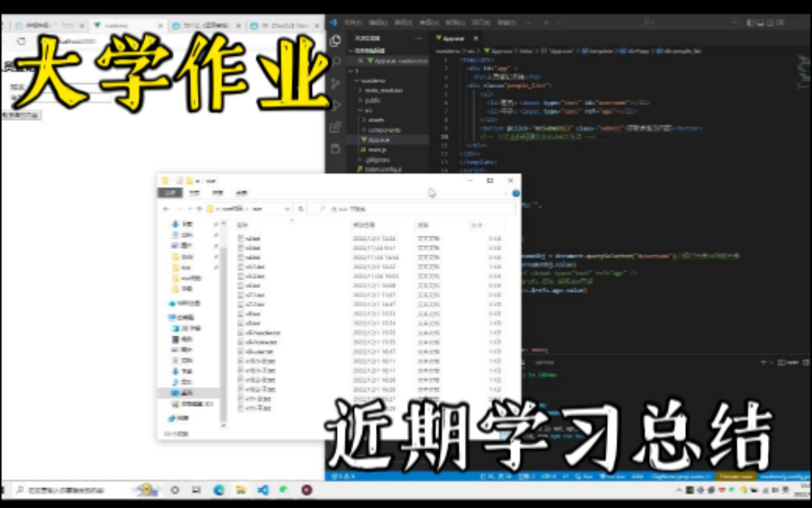Open the Extensions view in VS Code
This screenshot has height=508, width=812.
(336, 127)
